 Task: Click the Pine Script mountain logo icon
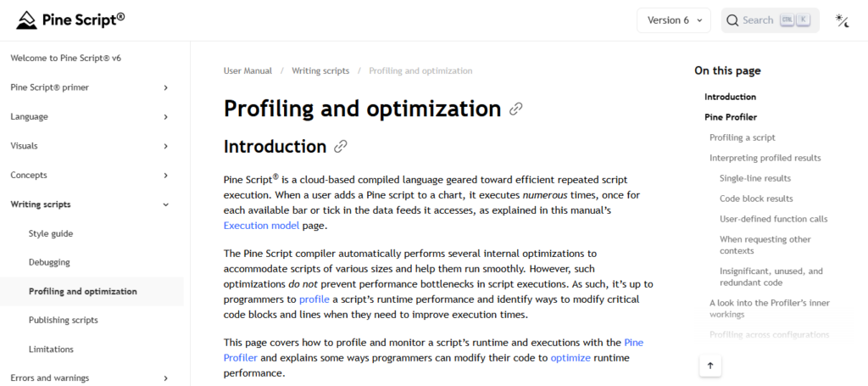click(x=27, y=20)
